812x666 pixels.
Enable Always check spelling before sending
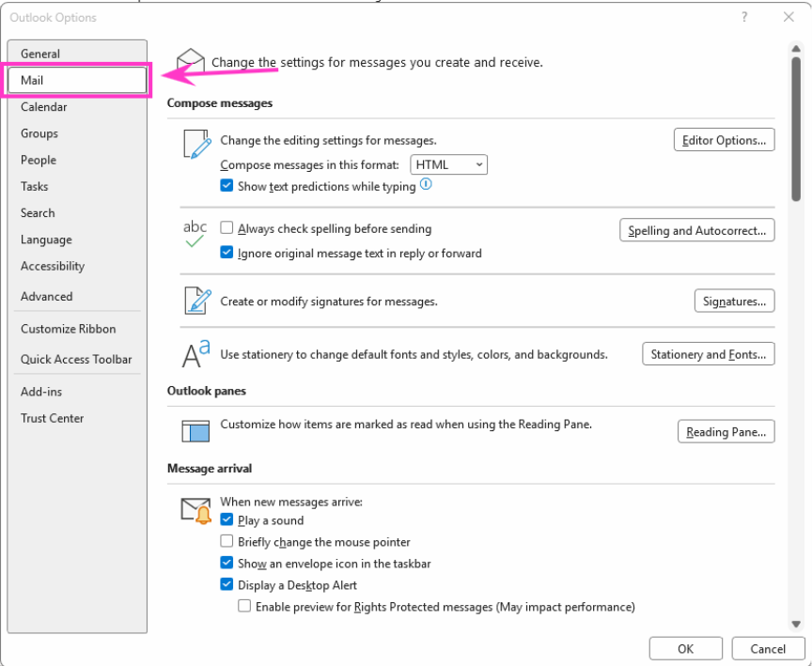pyautogui.click(x=226, y=227)
